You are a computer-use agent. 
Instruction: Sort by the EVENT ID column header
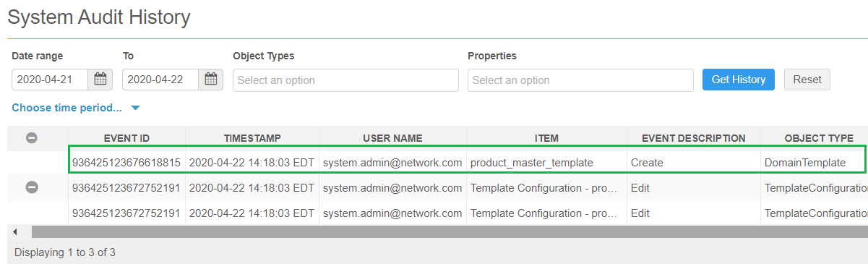point(126,137)
